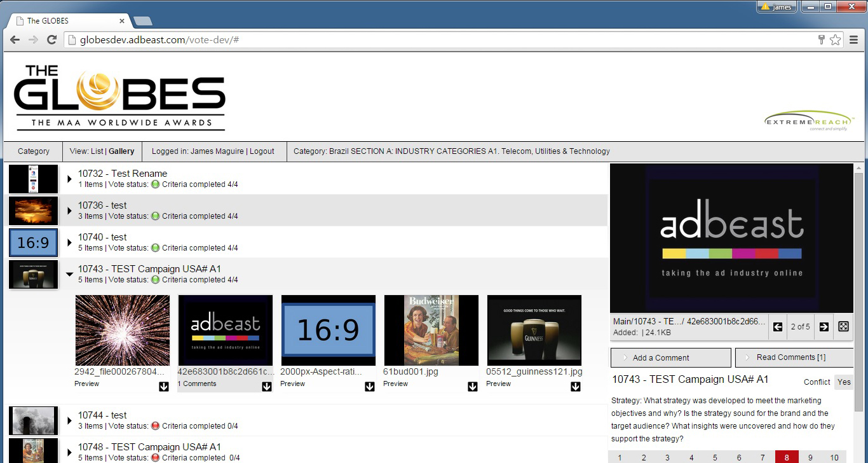Click the green vote status dot for 10732

[x=155, y=184]
